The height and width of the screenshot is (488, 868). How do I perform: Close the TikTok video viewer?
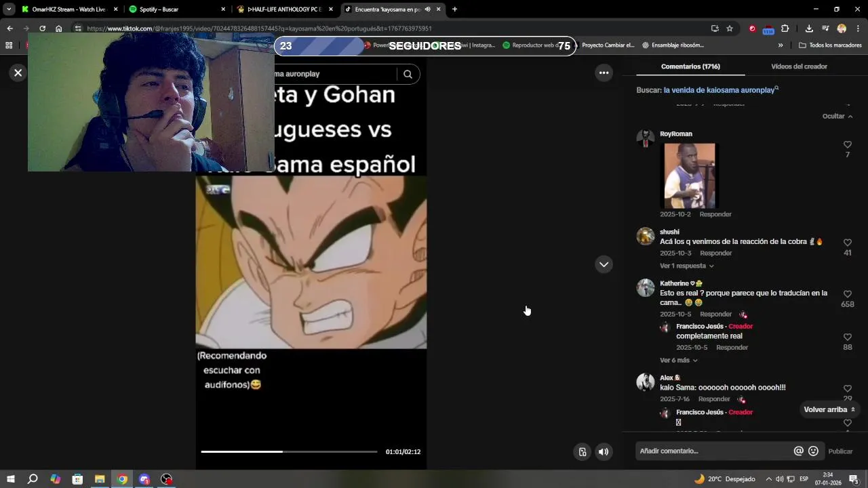pos(18,73)
